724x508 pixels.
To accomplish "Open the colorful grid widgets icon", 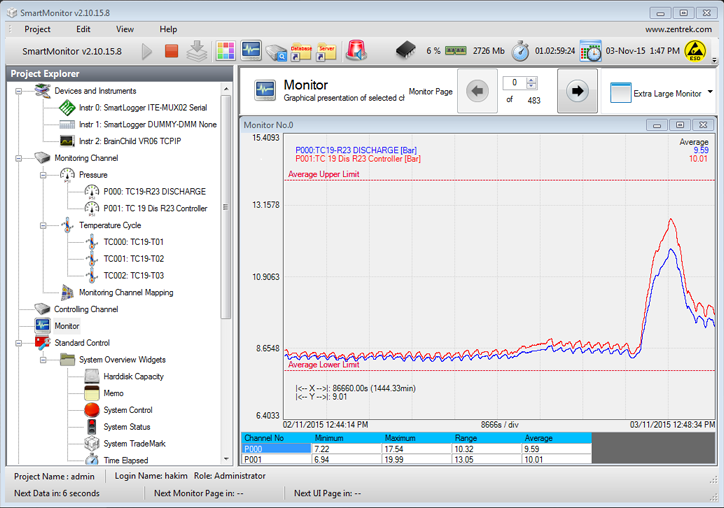I will (x=225, y=50).
